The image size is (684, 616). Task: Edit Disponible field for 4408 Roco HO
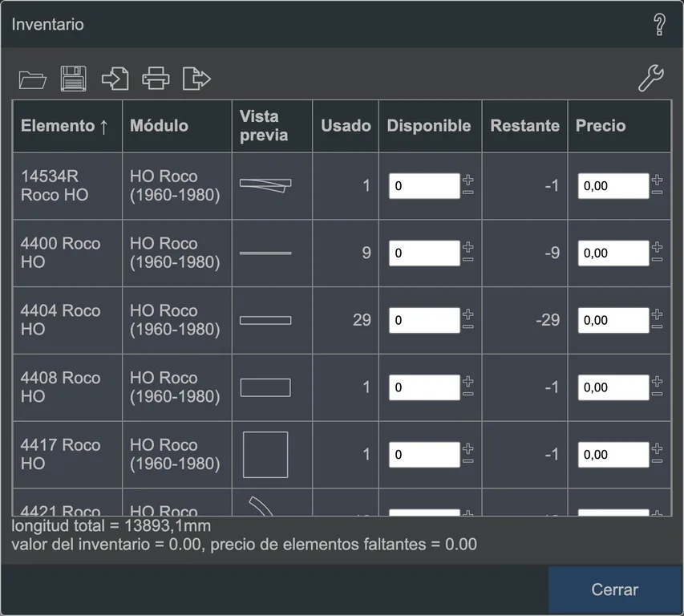pyautogui.click(x=424, y=387)
